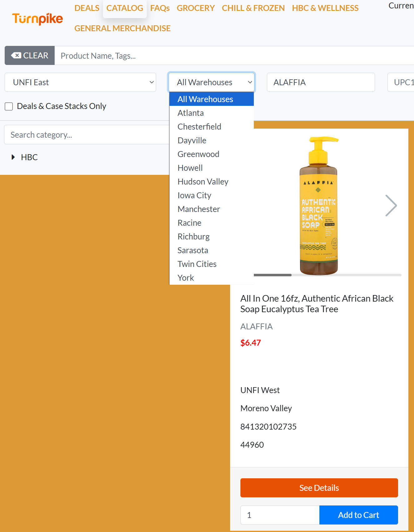This screenshot has width=414, height=532.
Task: Click the UPC number 841320102735
Action: coord(269,427)
